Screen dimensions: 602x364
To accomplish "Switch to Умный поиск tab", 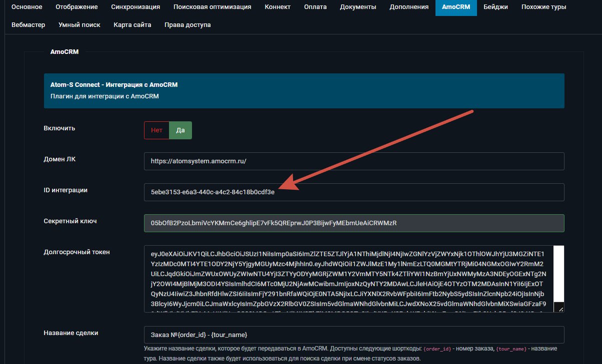I will pyautogui.click(x=79, y=24).
